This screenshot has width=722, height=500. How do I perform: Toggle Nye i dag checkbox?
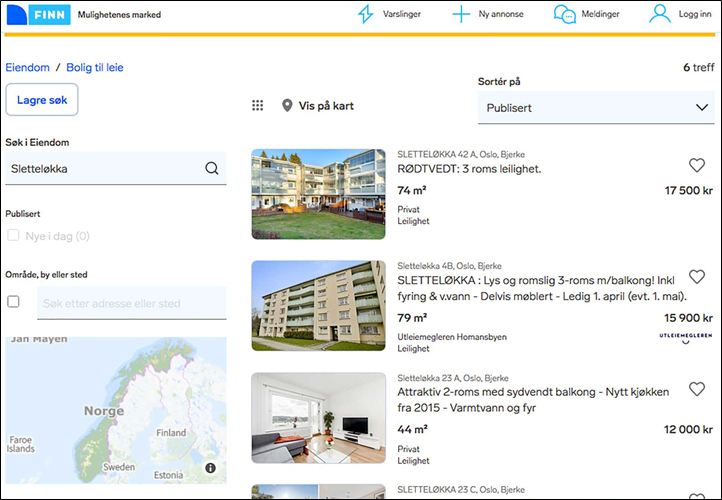(13, 236)
